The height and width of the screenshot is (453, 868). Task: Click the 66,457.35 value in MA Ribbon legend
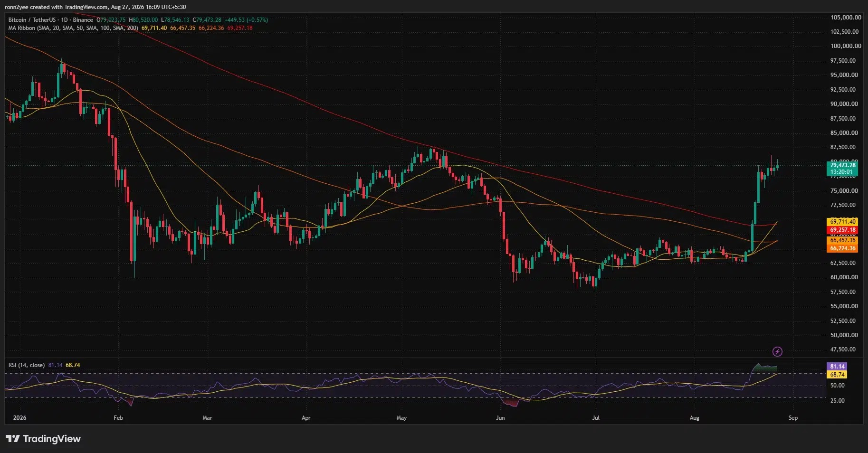pyautogui.click(x=183, y=28)
